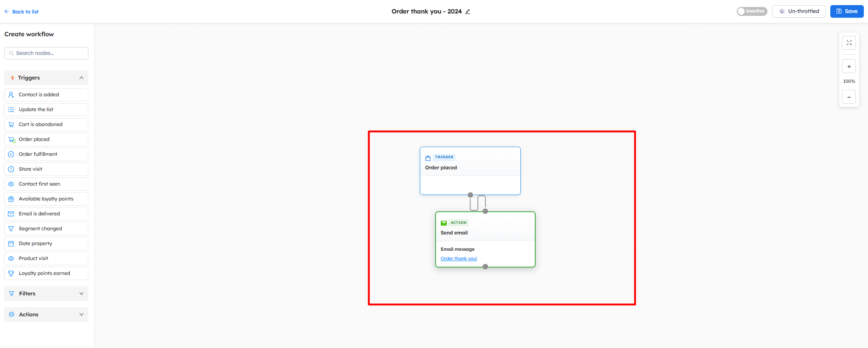Click the fit-to-screen icon on canvas

tap(849, 43)
